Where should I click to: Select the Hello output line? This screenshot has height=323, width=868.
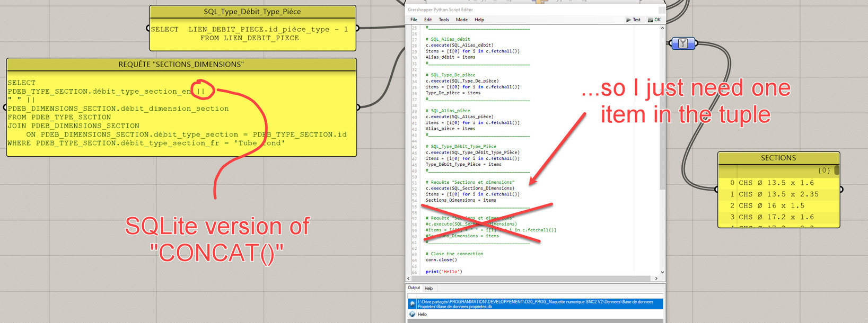(536, 315)
